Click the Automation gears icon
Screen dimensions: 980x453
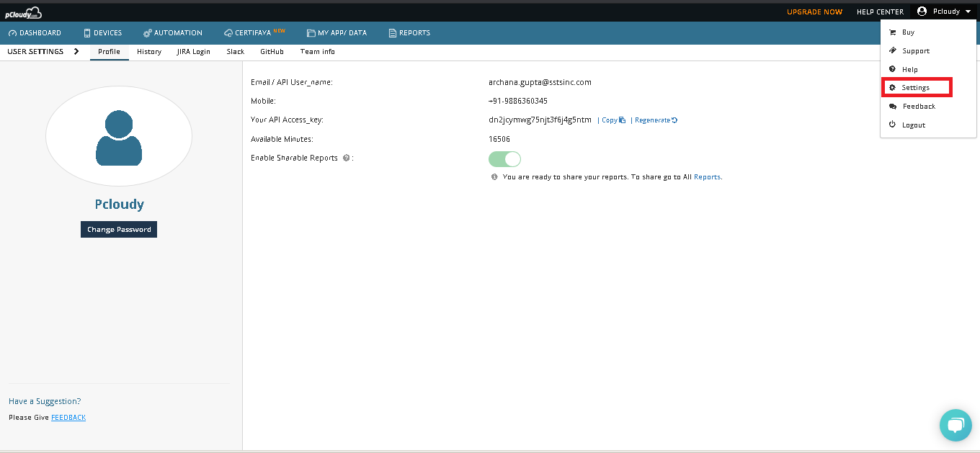pyautogui.click(x=148, y=33)
